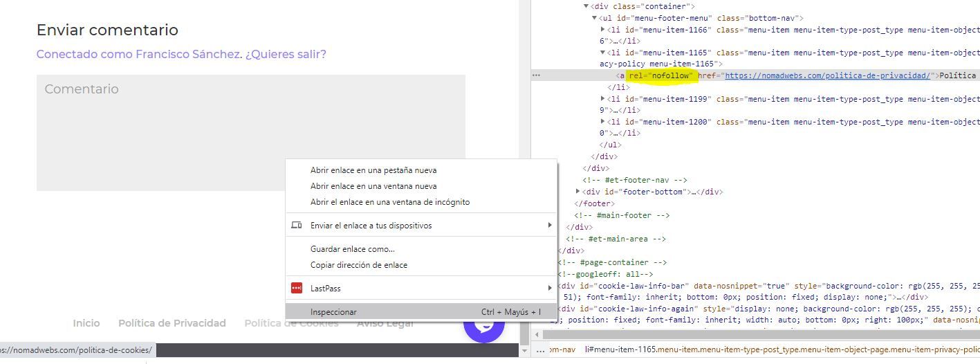The width and height of the screenshot is (980, 364).
Task: Select the <!--googleoff: all--> comment line
Action: [605, 274]
